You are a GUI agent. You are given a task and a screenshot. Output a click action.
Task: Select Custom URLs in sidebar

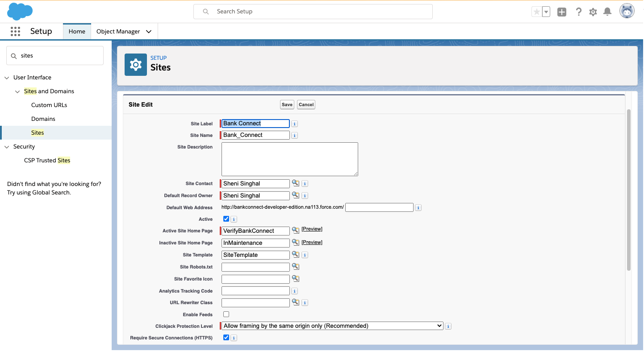[49, 105]
